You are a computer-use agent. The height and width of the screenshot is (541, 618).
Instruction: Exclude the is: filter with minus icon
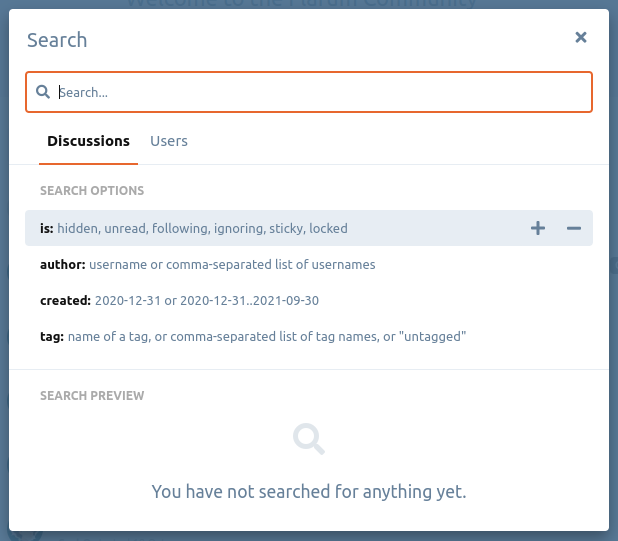coord(573,228)
